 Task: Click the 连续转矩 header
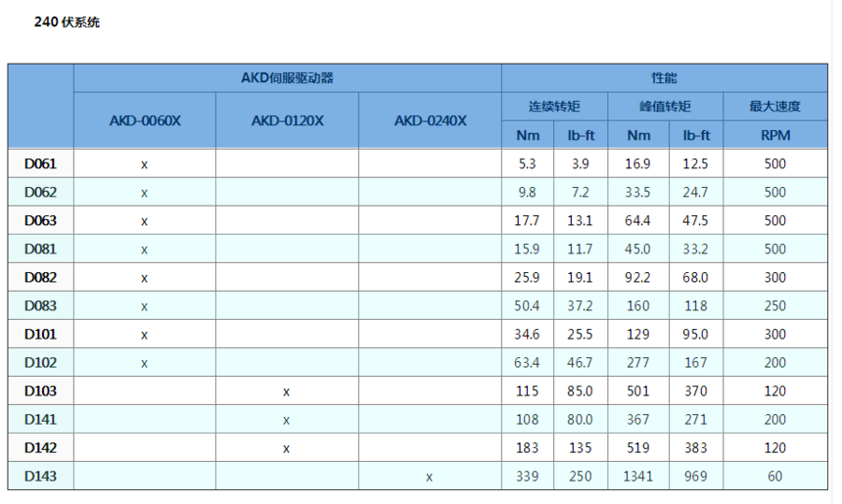(x=554, y=107)
